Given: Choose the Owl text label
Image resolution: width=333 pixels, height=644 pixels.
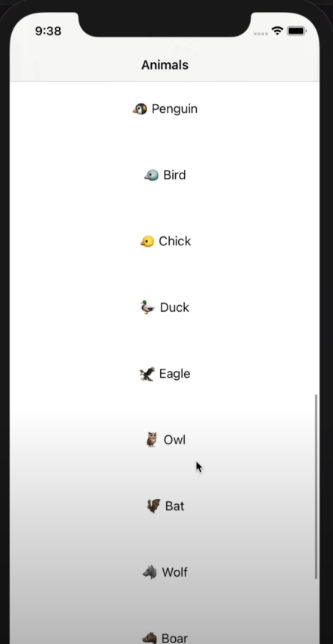Looking at the screenshot, I should 174,440.
